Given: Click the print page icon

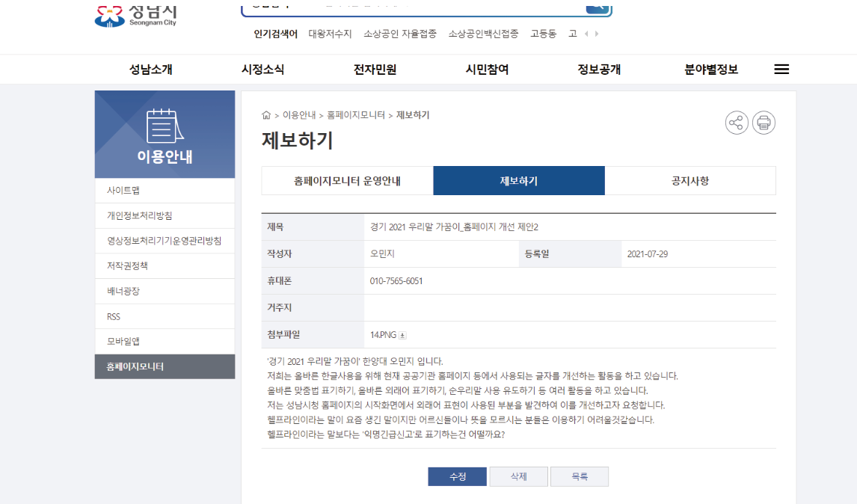Looking at the screenshot, I should point(764,123).
